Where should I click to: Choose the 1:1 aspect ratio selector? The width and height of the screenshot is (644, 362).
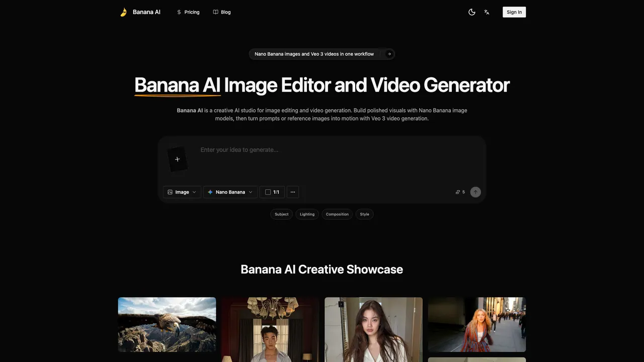272,192
